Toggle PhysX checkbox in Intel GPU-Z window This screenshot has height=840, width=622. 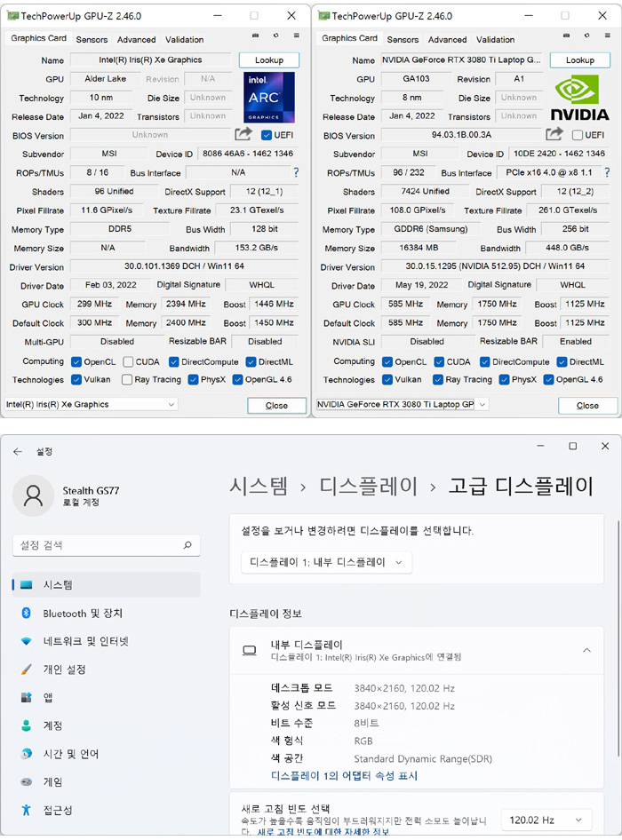[194, 380]
